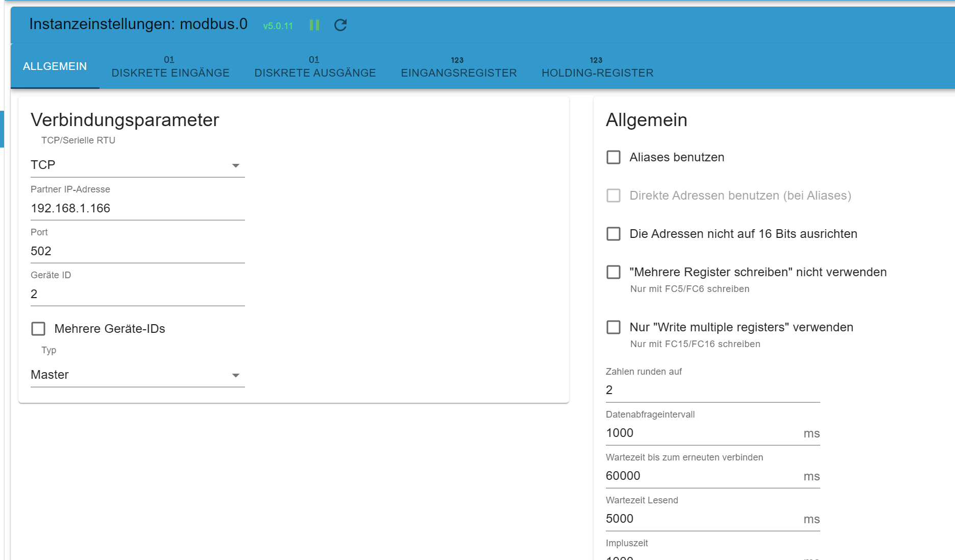Click the restart instance refresh icon
The height and width of the screenshot is (560, 955).
point(340,25)
